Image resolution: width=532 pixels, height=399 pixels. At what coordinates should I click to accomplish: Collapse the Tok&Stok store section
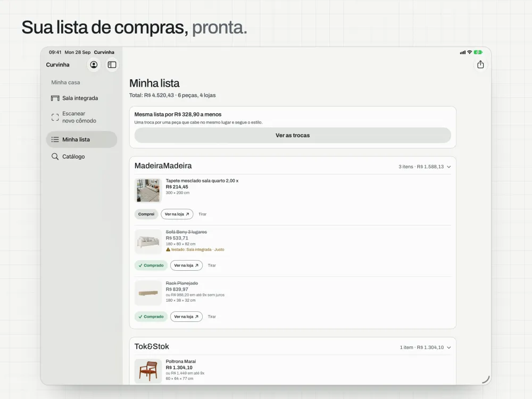[449, 347]
